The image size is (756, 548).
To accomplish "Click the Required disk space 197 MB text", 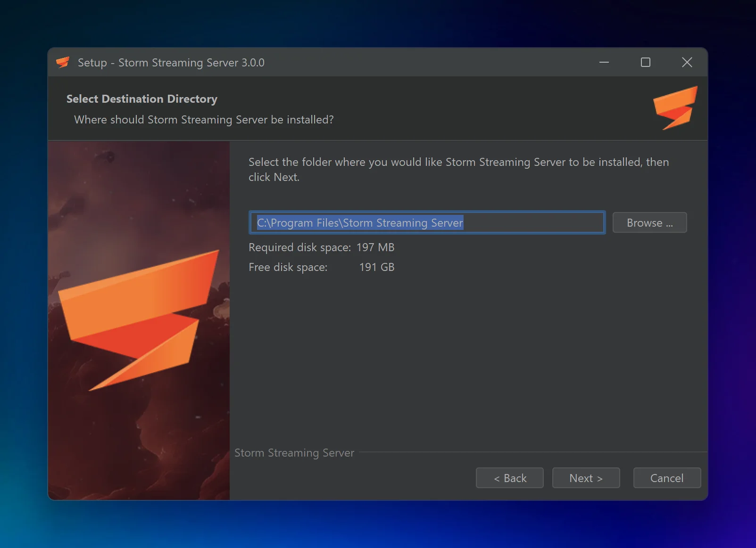I will pyautogui.click(x=322, y=247).
